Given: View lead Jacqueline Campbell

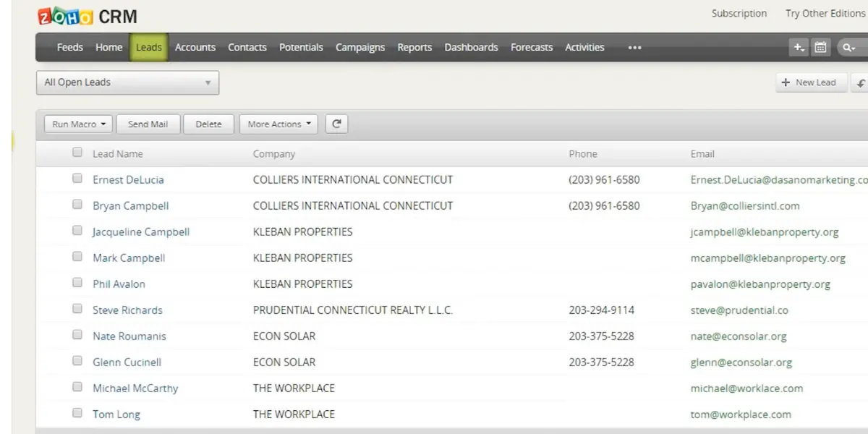Looking at the screenshot, I should tap(141, 232).
